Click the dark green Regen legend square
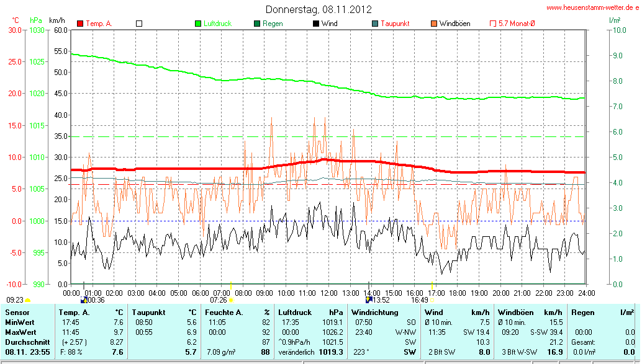Viewport: 642px width, 364px height. (257, 24)
